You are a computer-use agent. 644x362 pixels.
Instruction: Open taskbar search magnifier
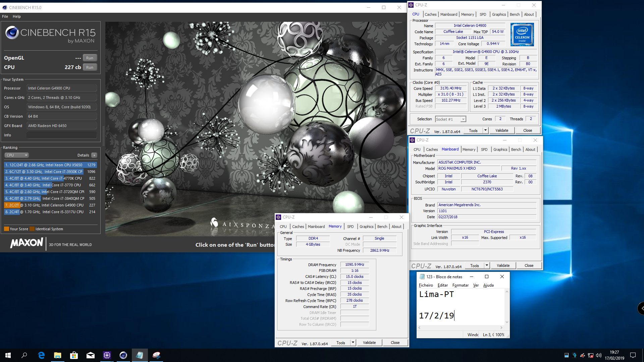pos(24,355)
